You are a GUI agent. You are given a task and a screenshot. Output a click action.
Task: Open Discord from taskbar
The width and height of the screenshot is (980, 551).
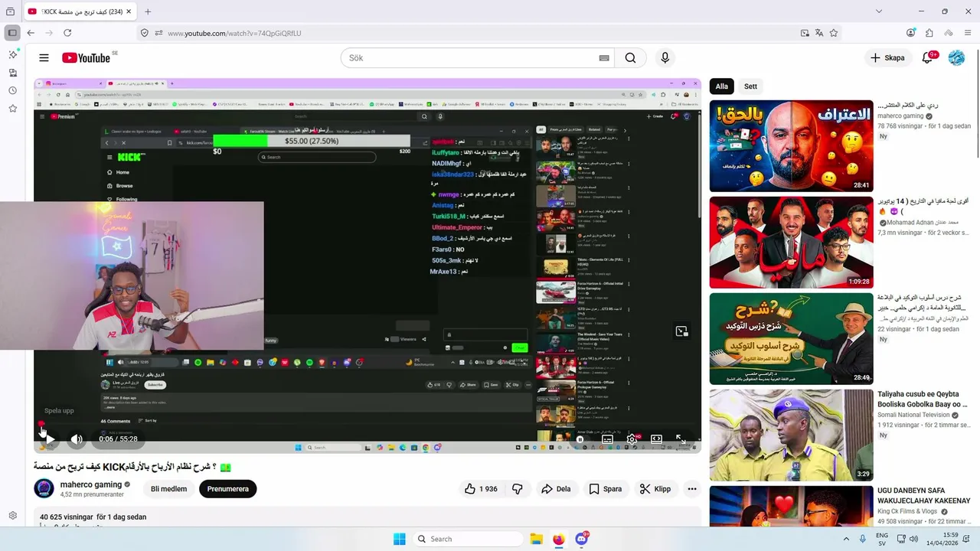582,539
